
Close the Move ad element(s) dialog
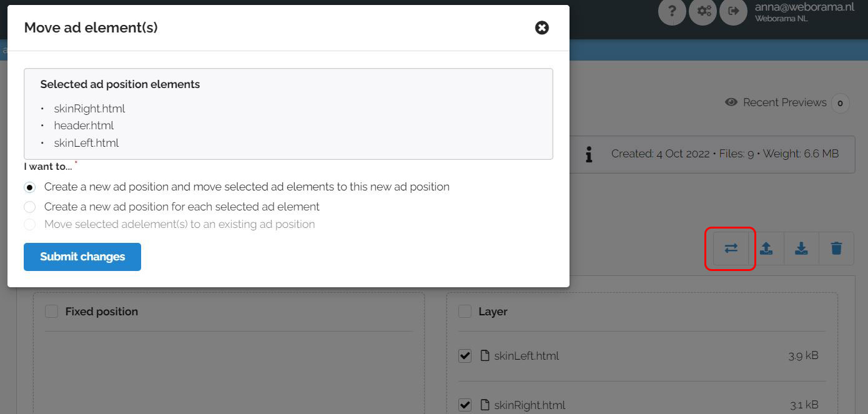[542, 27]
